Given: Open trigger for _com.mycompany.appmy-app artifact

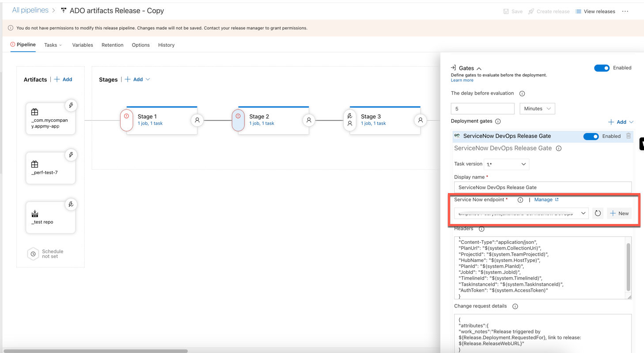Looking at the screenshot, I should [71, 106].
